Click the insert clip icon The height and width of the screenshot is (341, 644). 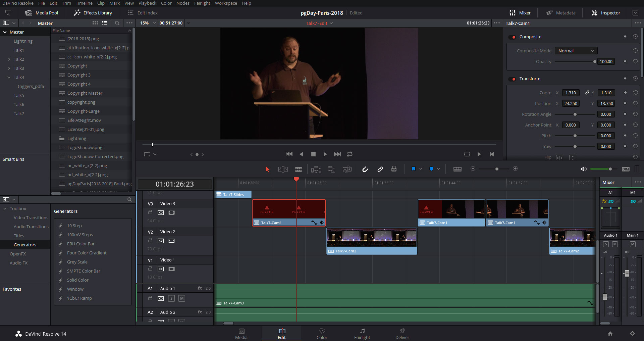316,169
